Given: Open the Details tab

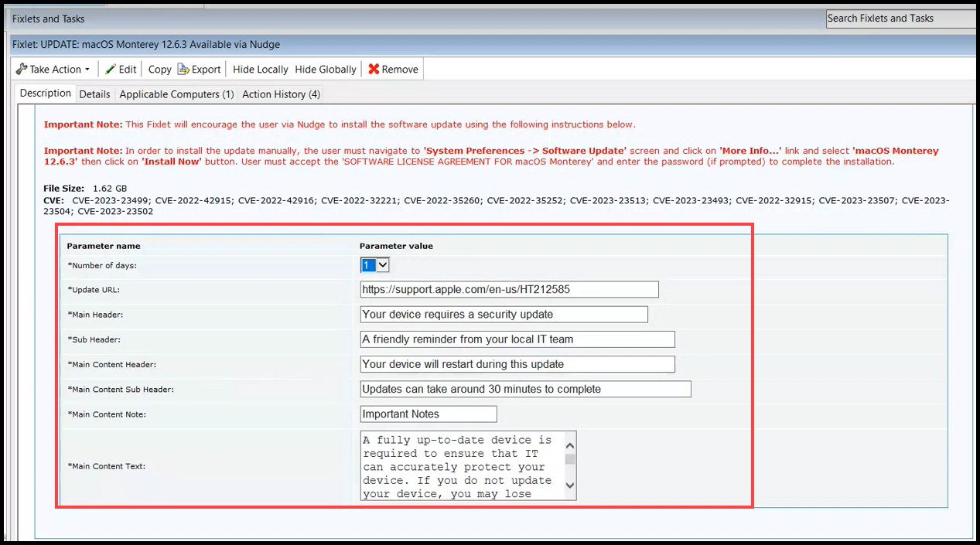Looking at the screenshot, I should pyautogui.click(x=94, y=94).
